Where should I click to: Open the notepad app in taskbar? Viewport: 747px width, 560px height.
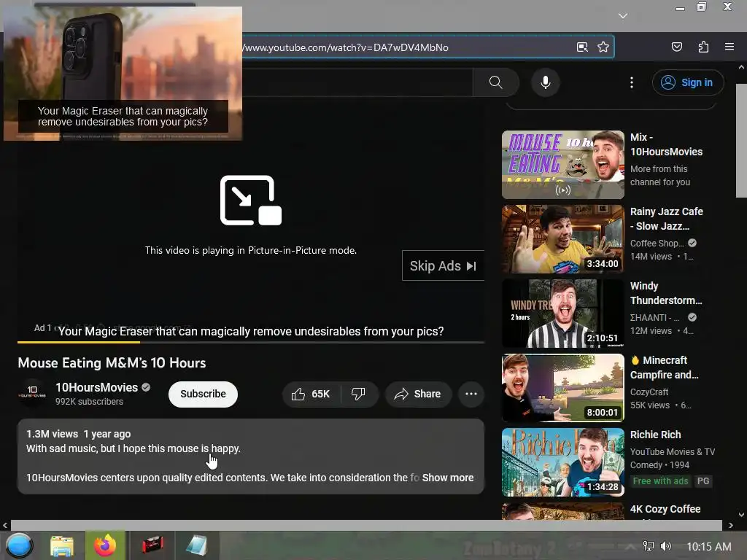tap(196, 545)
